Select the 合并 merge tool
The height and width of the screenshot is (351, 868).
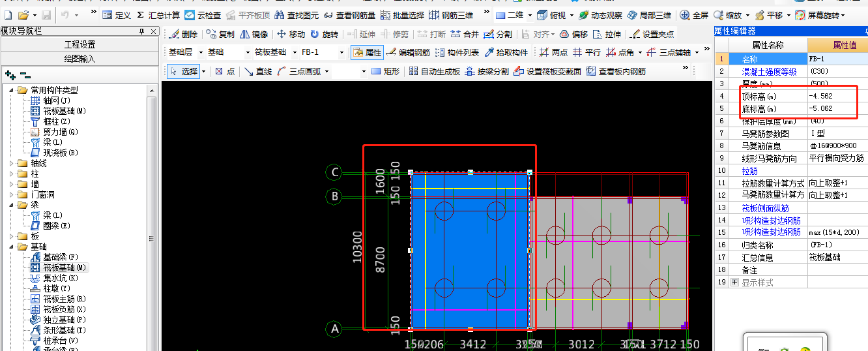(x=465, y=35)
